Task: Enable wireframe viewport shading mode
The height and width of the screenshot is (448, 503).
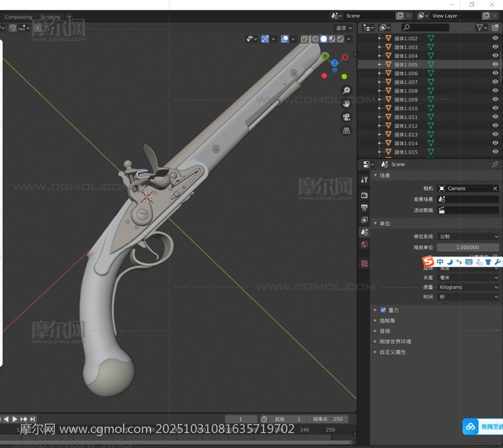Action: pos(315,39)
